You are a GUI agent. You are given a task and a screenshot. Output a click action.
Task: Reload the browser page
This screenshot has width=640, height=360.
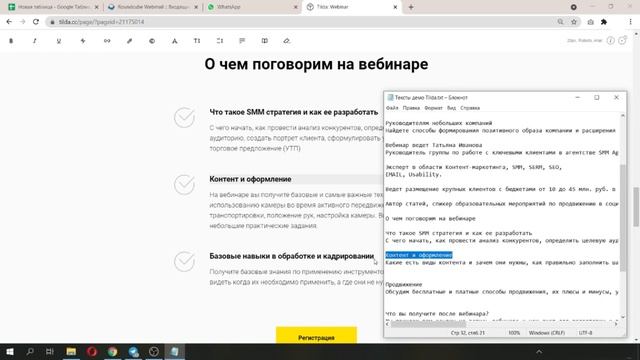pyautogui.click(x=36, y=22)
